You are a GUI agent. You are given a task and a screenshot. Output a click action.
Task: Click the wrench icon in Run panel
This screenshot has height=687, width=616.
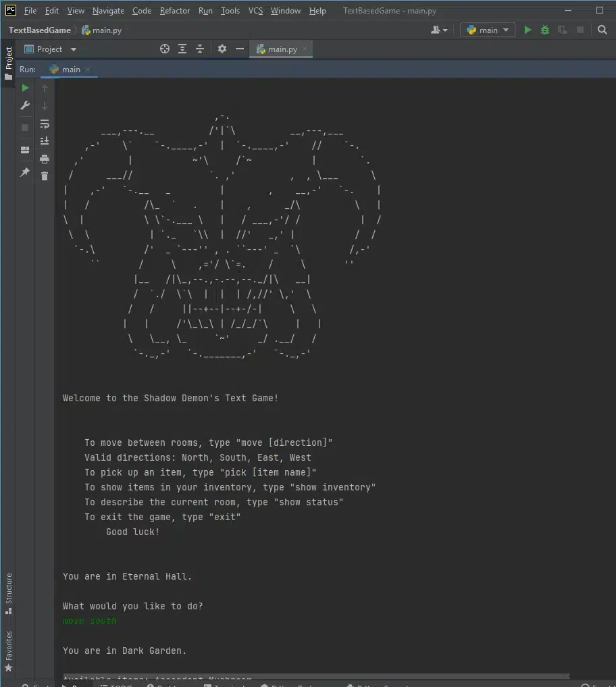pyautogui.click(x=25, y=105)
